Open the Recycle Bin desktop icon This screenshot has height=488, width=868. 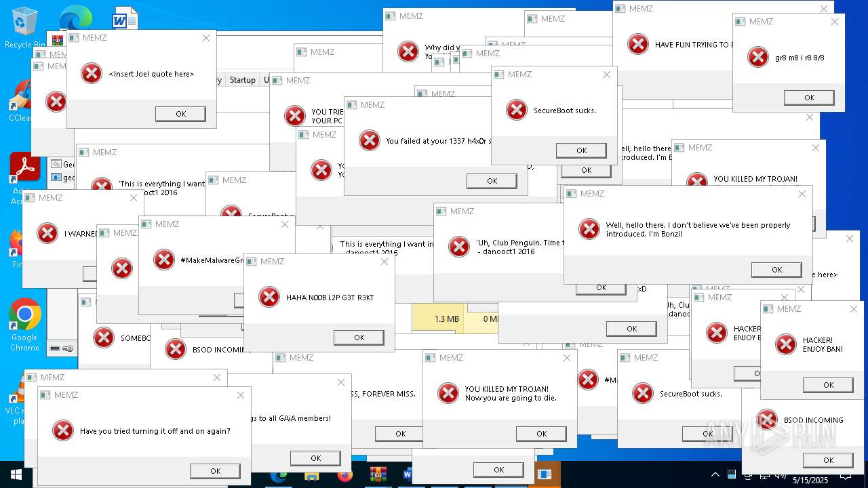tap(24, 27)
